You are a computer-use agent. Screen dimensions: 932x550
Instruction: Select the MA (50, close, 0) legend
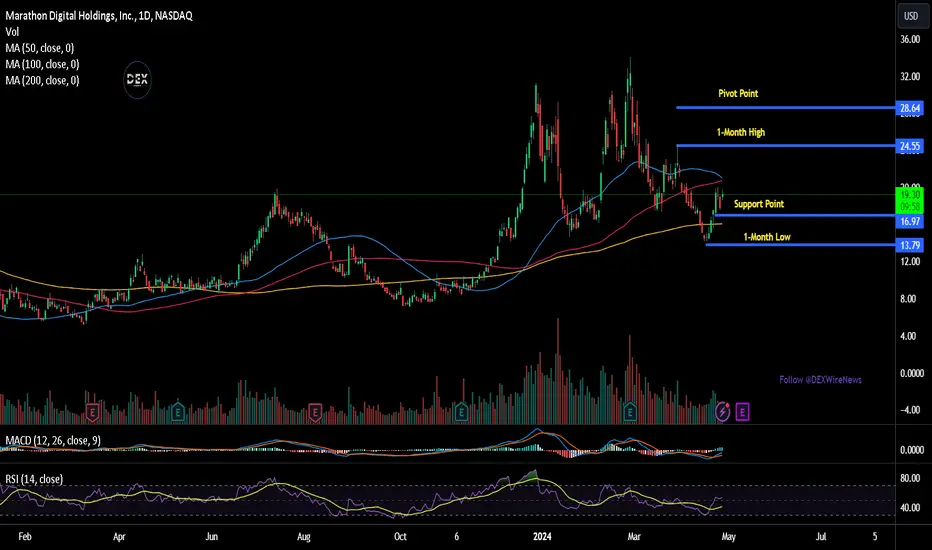point(40,48)
